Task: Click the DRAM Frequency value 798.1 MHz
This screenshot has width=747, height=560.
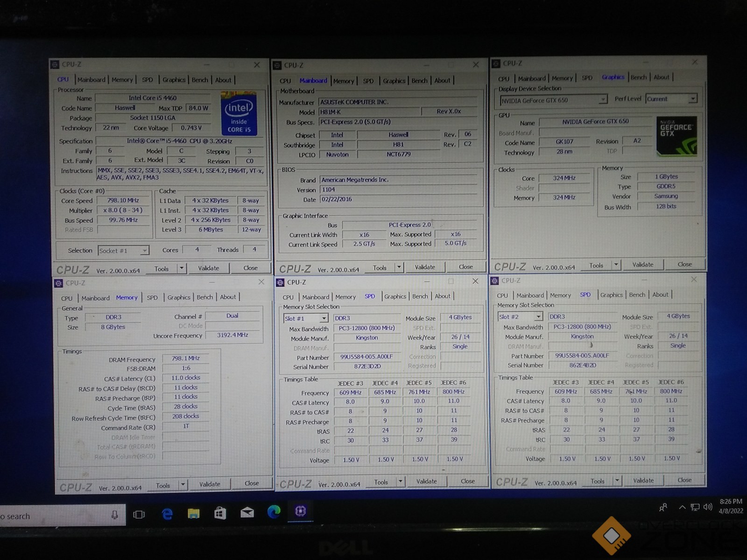Action: [185, 358]
